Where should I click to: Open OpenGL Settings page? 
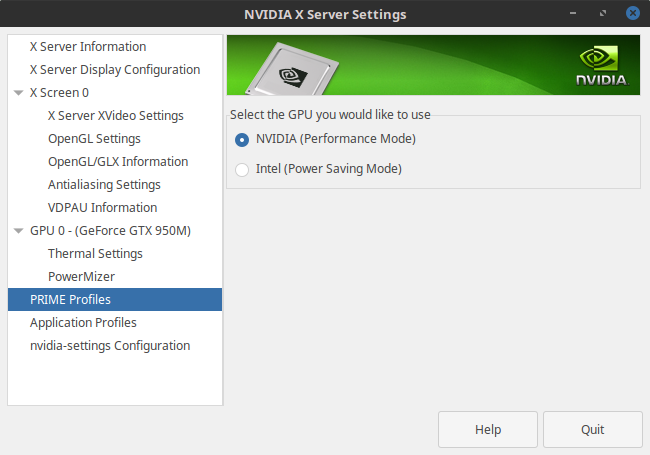pos(94,139)
